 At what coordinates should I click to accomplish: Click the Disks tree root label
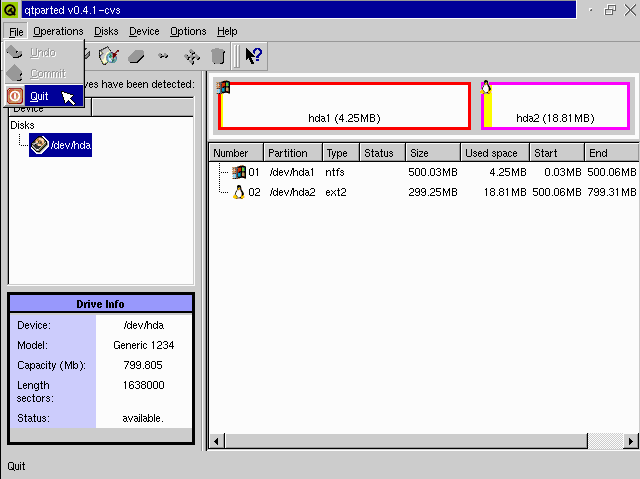tap(22, 125)
